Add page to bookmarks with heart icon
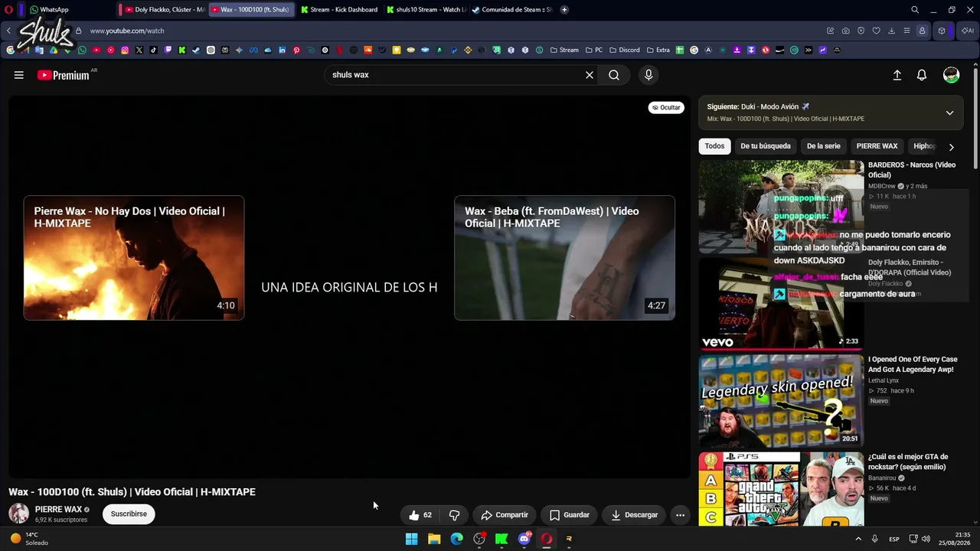 tap(876, 31)
